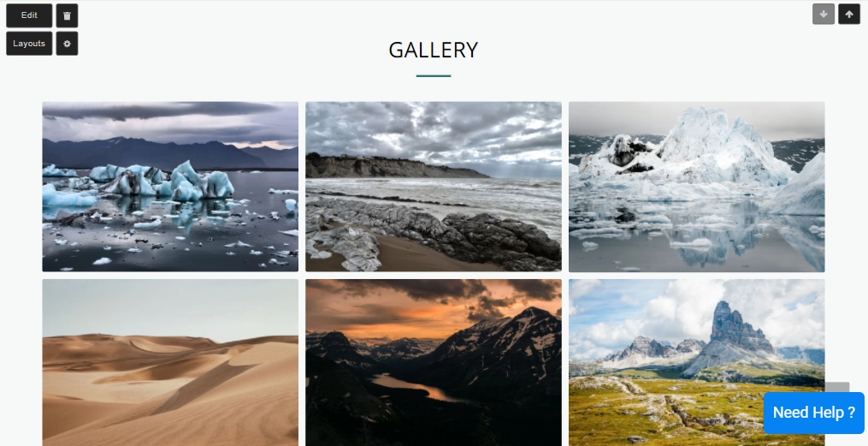Open the rocky beach with cloudy sky photo

[x=434, y=187]
